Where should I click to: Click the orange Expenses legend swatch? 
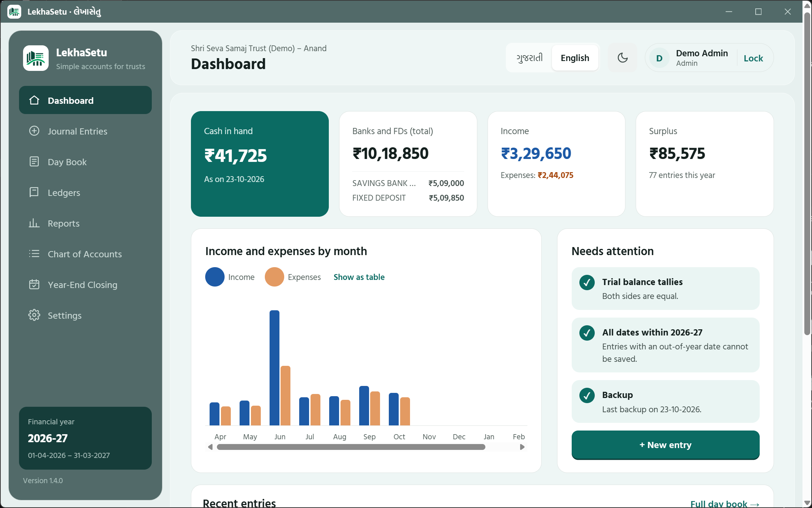click(274, 277)
